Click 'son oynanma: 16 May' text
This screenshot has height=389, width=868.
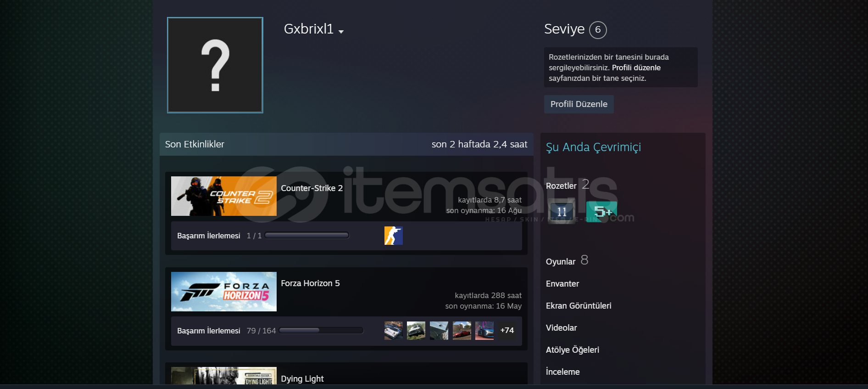tap(484, 306)
